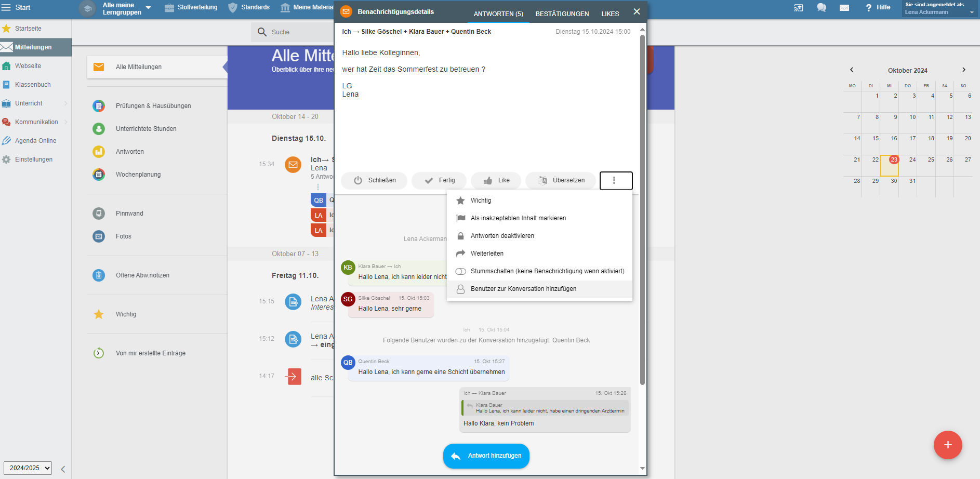Click the Like button

[496, 181]
